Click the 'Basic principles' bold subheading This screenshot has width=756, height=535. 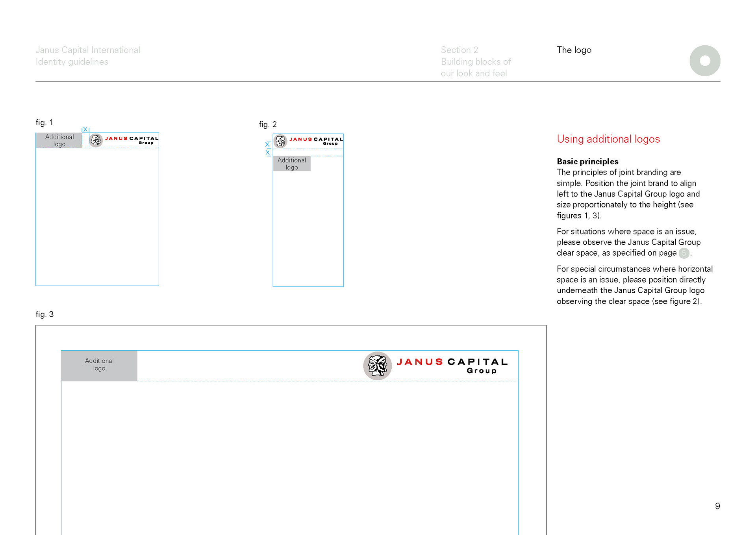pyautogui.click(x=587, y=162)
